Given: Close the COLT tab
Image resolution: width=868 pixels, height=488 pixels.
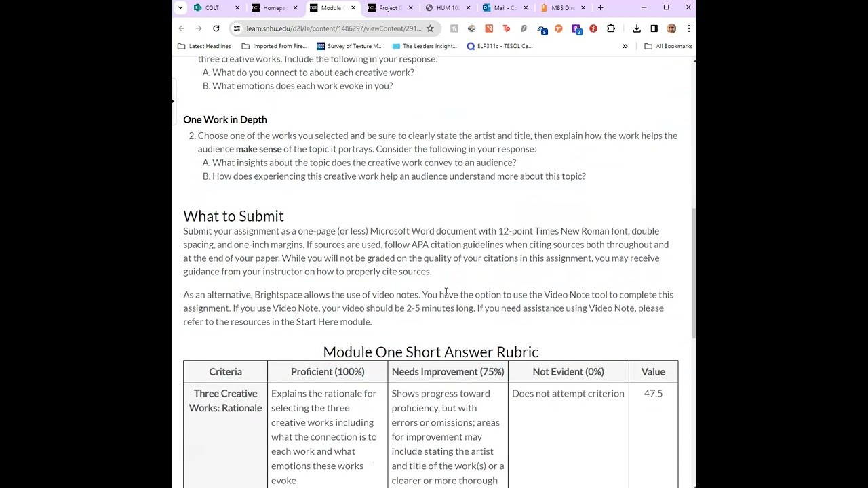Looking at the screenshot, I should pos(237,8).
